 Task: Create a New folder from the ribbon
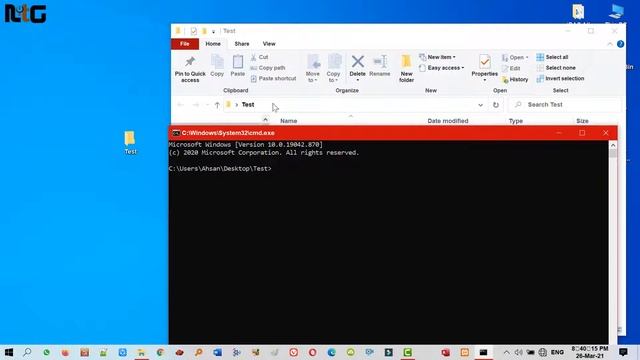[x=406, y=69]
